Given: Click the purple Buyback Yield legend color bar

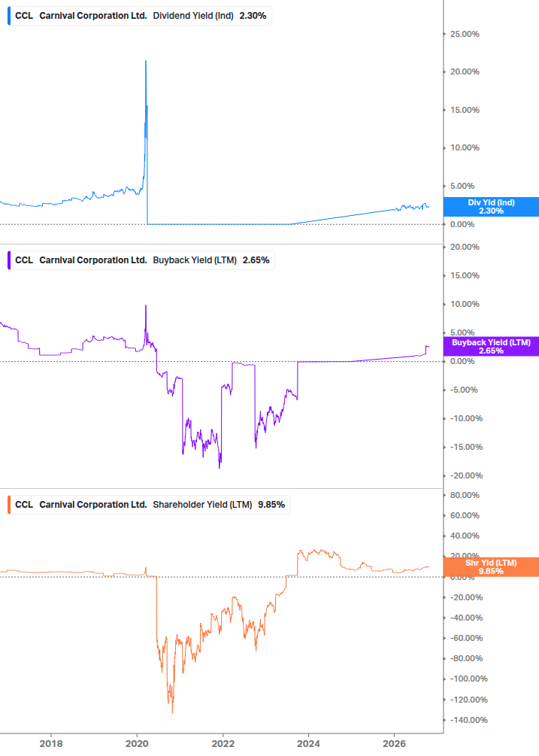Looking at the screenshot, I should [x=9, y=260].
